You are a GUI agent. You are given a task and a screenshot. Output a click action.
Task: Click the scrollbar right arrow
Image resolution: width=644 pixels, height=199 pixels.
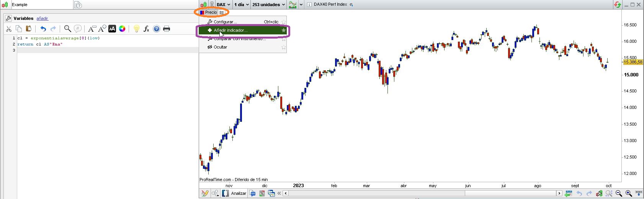pos(559,193)
